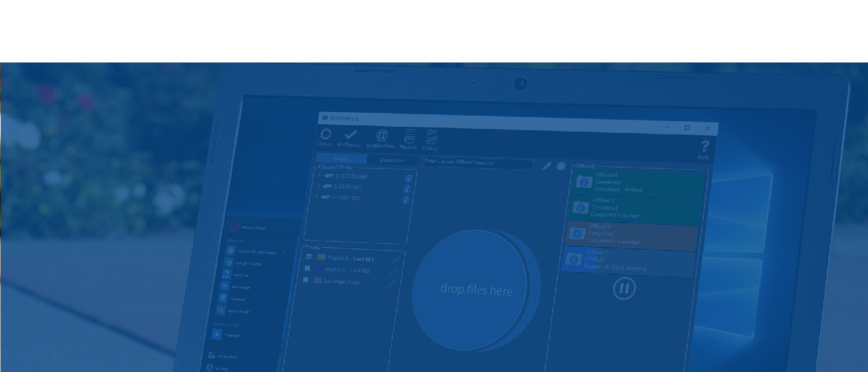Viewport: 868px width, 372px height.
Task: Click the pencil icon beside the identifier field
Action: pos(546,166)
